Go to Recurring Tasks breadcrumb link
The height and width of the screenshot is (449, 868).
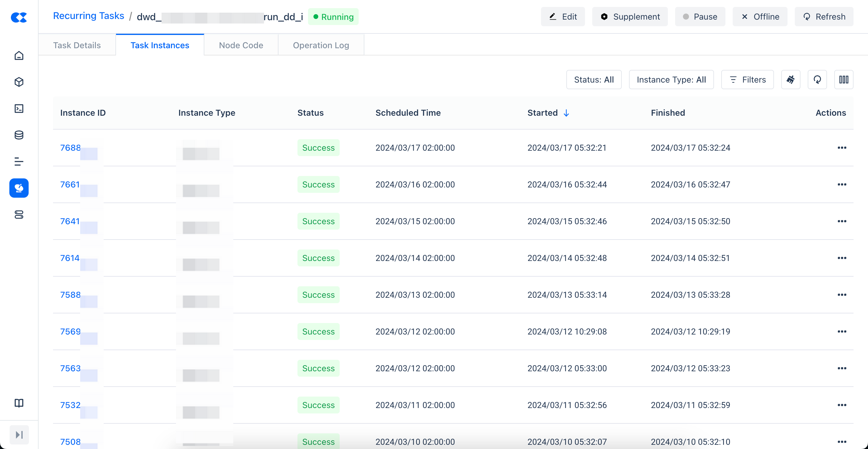coord(89,16)
